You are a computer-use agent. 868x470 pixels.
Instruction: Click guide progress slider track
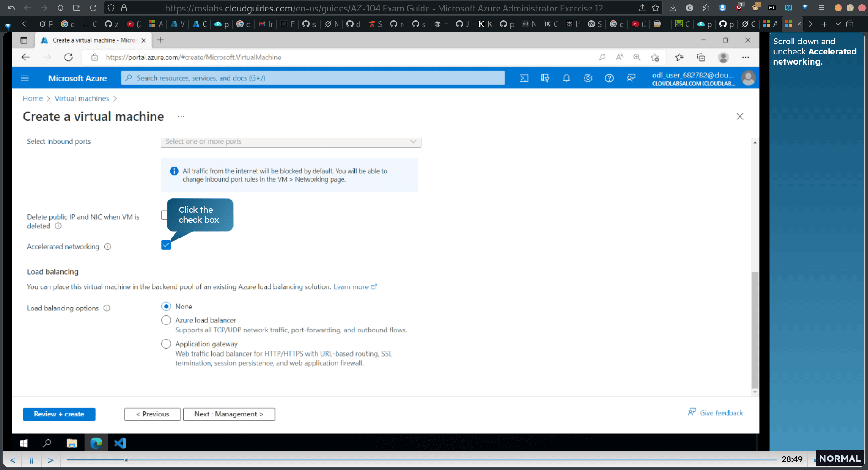(x=422, y=459)
